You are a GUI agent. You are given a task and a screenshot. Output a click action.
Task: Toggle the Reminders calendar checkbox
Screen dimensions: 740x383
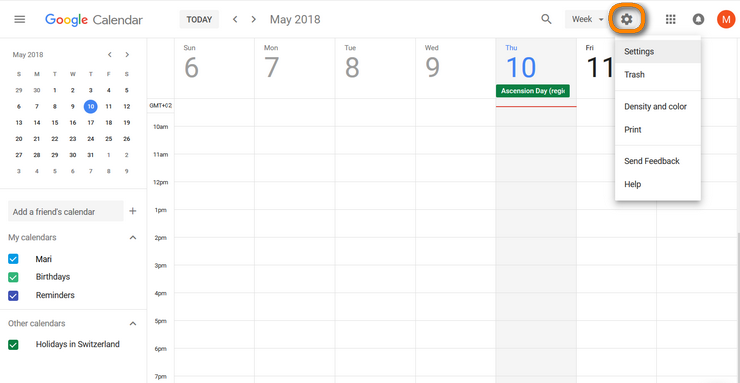click(13, 296)
